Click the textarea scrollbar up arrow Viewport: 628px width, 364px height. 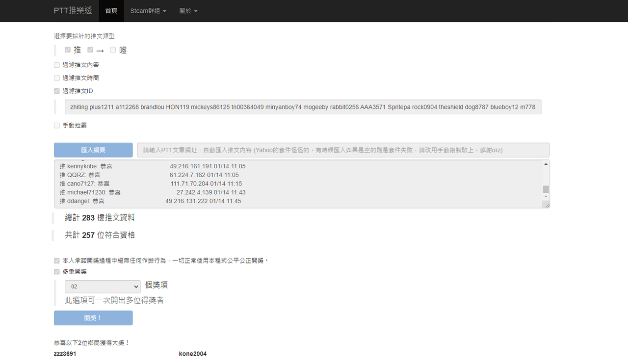(x=546, y=164)
